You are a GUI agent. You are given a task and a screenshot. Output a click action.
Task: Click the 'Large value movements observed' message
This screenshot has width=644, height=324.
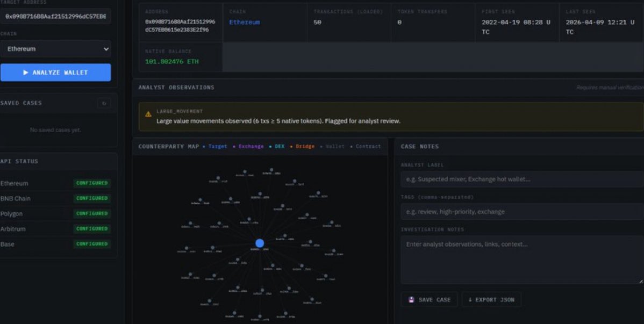[278, 121]
